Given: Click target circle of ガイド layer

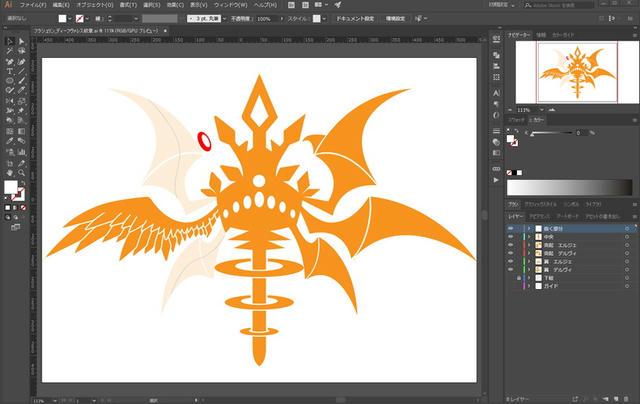Looking at the screenshot, I should (627, 286).
